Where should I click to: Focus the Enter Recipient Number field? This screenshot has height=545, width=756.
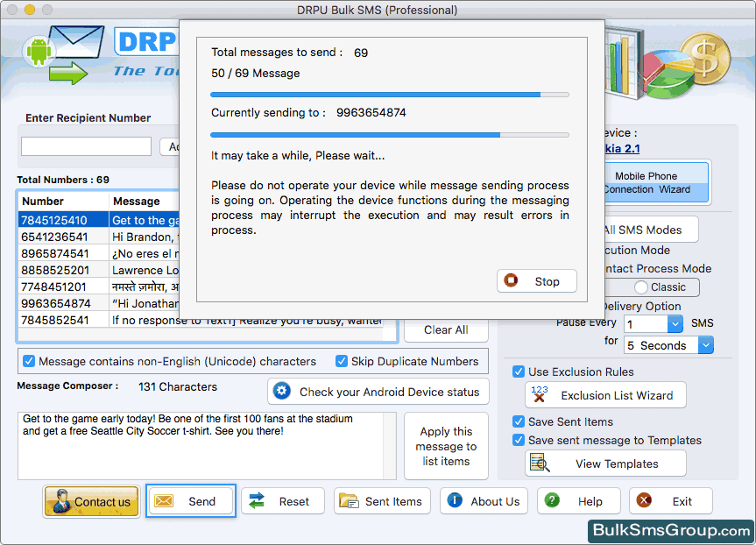(x=87, y=146)
